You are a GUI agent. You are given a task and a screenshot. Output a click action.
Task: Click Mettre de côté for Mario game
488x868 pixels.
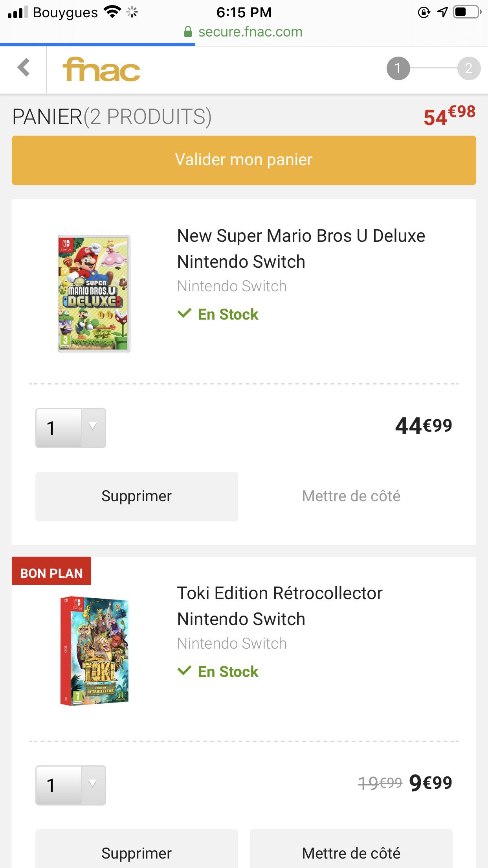point(351,496)
